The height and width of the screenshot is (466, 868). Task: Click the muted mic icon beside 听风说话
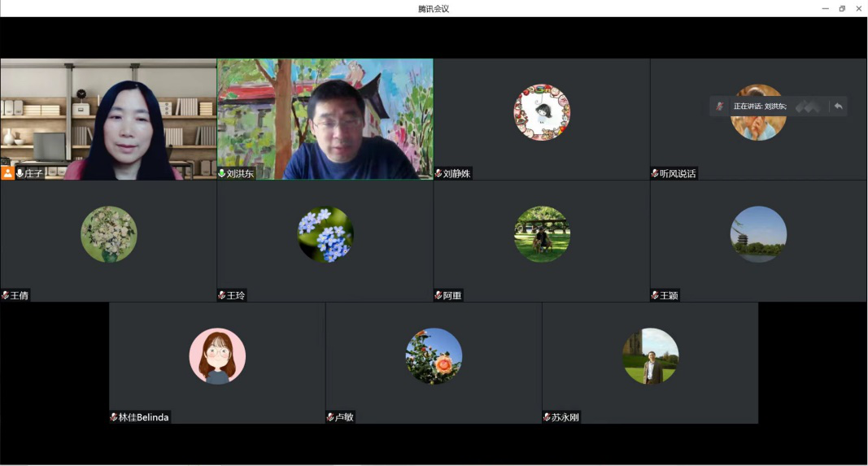655,173
